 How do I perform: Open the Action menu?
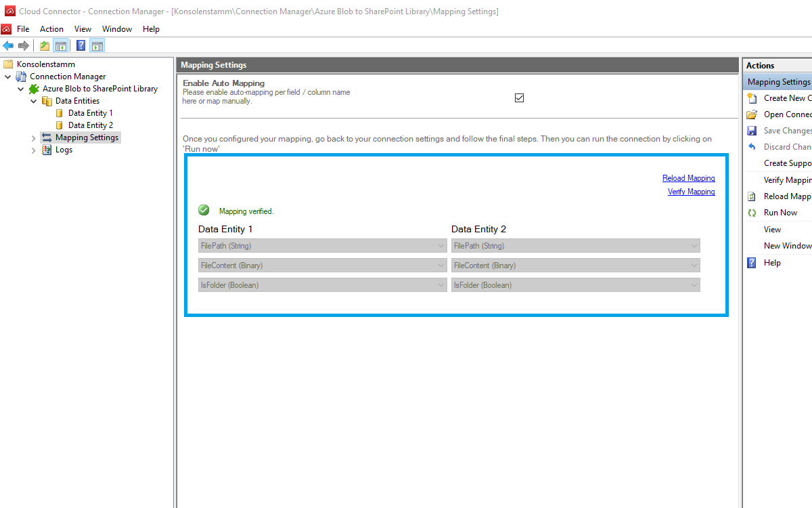pos(51,29)
